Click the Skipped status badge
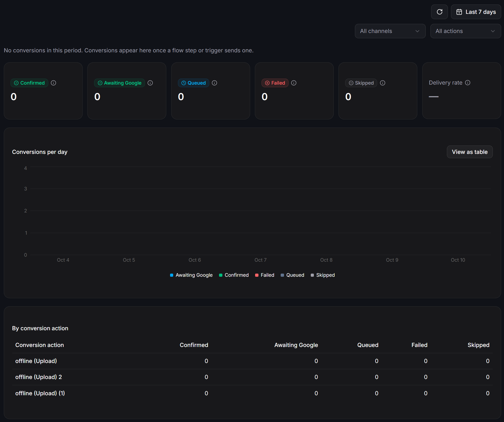 [x=361, y=83]
